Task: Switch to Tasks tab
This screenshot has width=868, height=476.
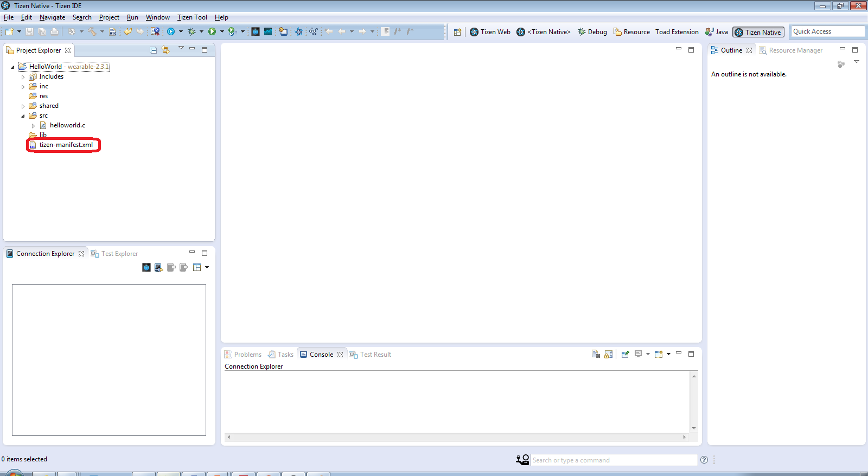Action: click(280, 354)
